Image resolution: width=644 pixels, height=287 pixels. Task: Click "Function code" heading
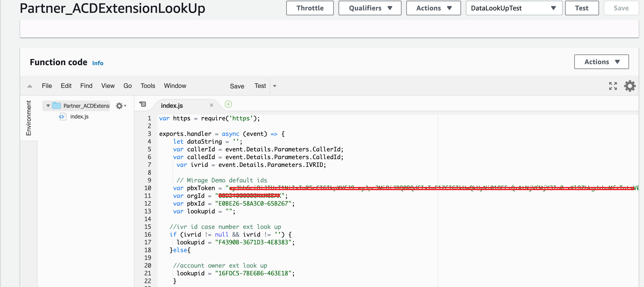[59, 62]
